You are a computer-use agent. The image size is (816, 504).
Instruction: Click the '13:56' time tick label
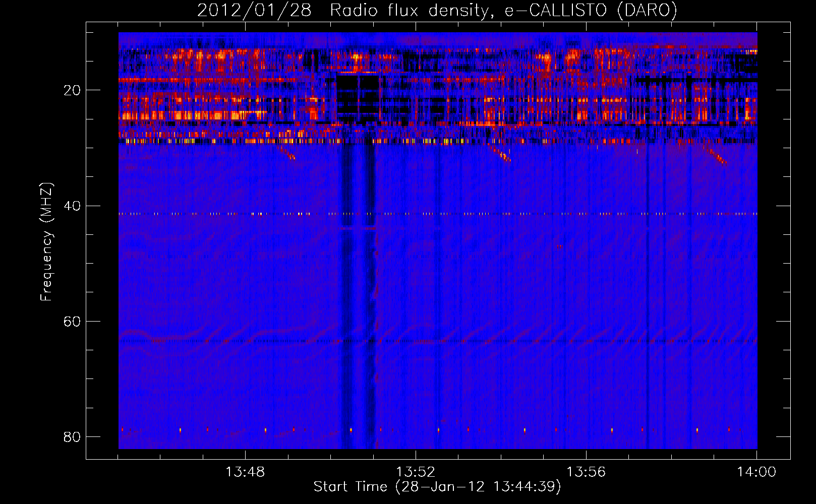pyautogui.click(x=586, y=472)
